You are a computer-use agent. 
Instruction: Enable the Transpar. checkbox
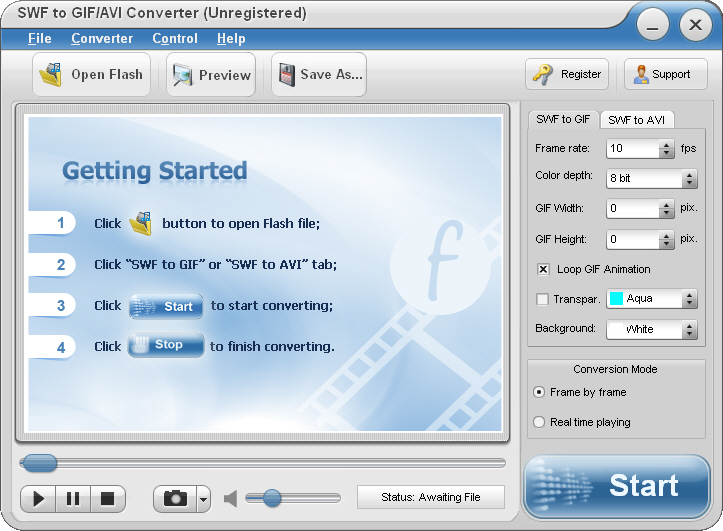coord(542,299)
